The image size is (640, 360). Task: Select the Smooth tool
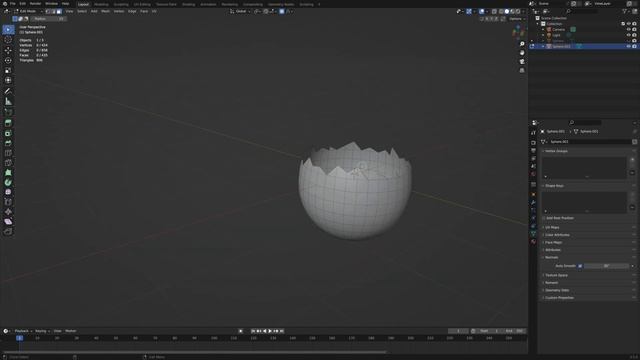(8, 192)
